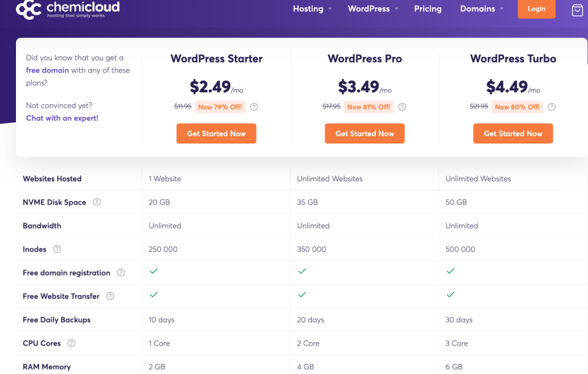Click Turbo free domain registration checkmark
The width and height of the screenshot is (588, 374).
pyautogui.click(x=450, y=270)
